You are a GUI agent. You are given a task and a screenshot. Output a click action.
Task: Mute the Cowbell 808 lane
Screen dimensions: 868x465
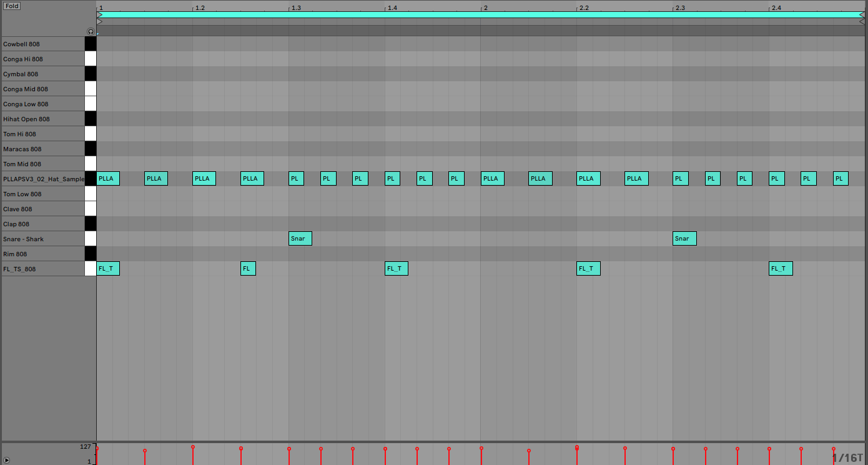click(91, 44)
